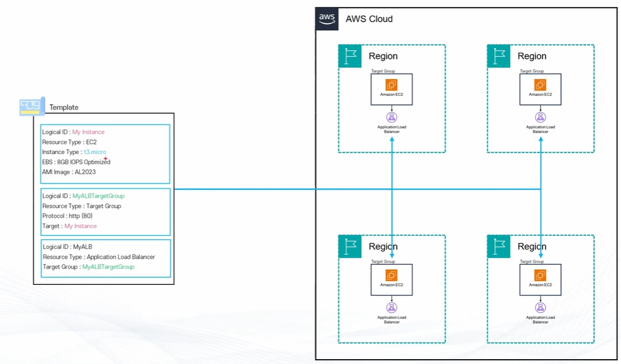Click 'EBS : 8GB IOPS Optimized' line
Viewport: 621px width, 364px height.
click(76, 162)
